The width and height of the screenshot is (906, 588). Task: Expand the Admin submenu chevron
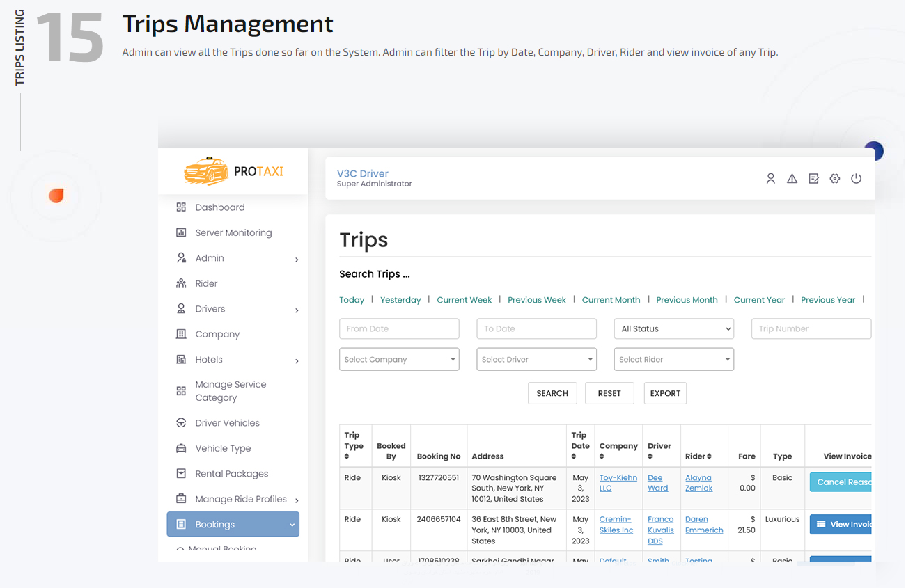297,260
